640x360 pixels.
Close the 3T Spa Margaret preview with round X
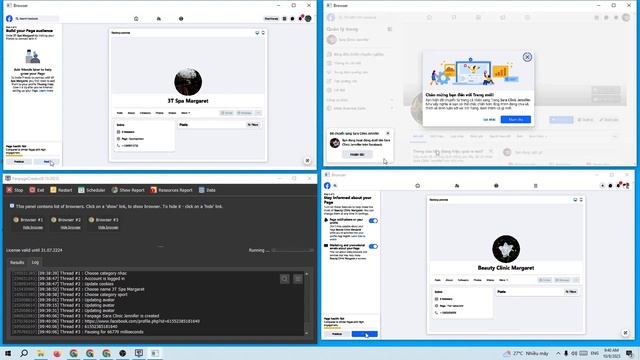307,161
